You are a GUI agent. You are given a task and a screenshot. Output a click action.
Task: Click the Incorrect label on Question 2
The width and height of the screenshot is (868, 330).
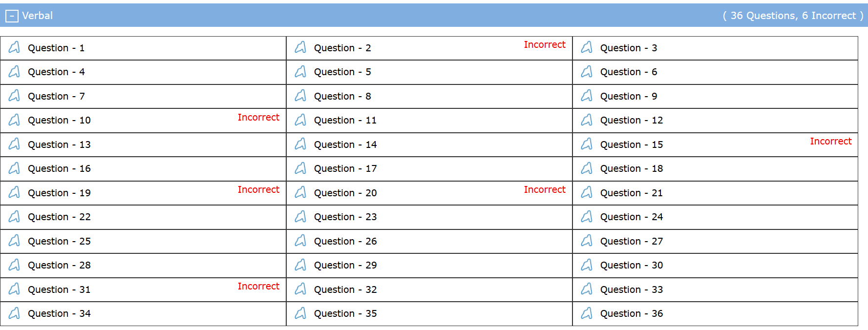545,44
